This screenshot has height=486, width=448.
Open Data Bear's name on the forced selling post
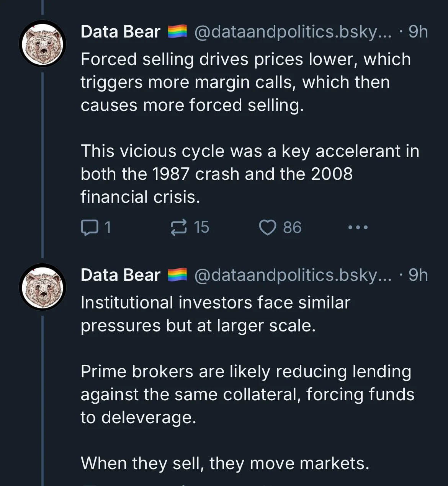[x=120, y=32]
